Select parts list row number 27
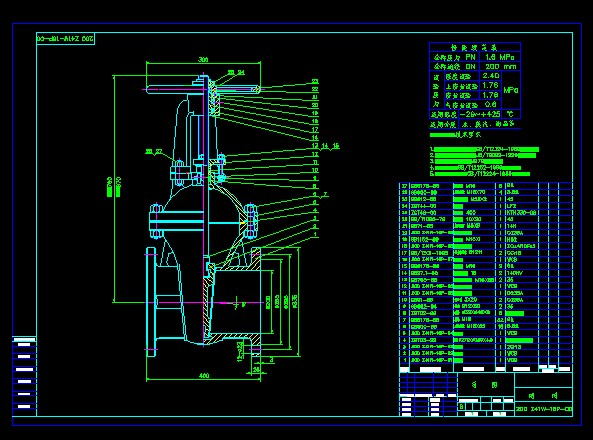593x440 pixels. tap(486, 186)
